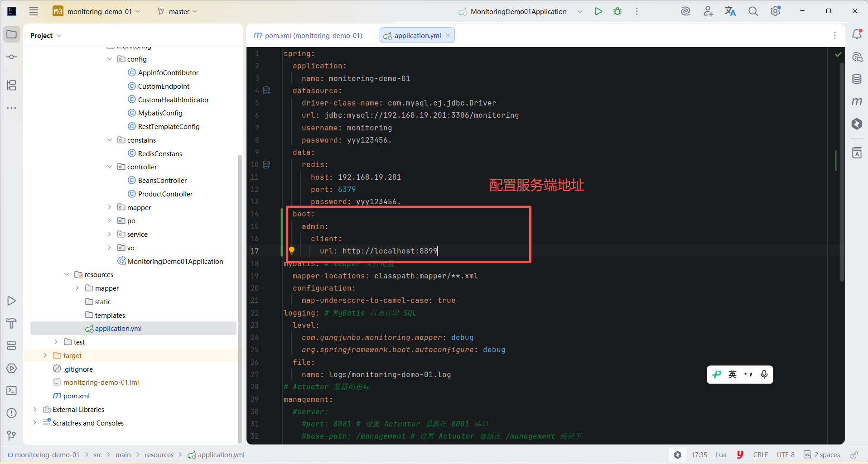The height and width of the screenshot is (464, 868).
Task: Close the application.yml tab
Action: pyautogui.click(x=448, y=35)
